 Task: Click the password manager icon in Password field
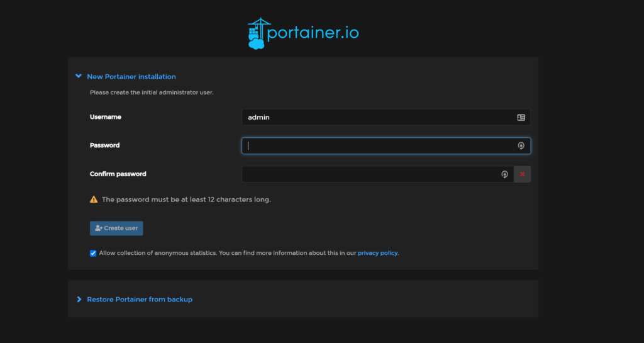521,146
